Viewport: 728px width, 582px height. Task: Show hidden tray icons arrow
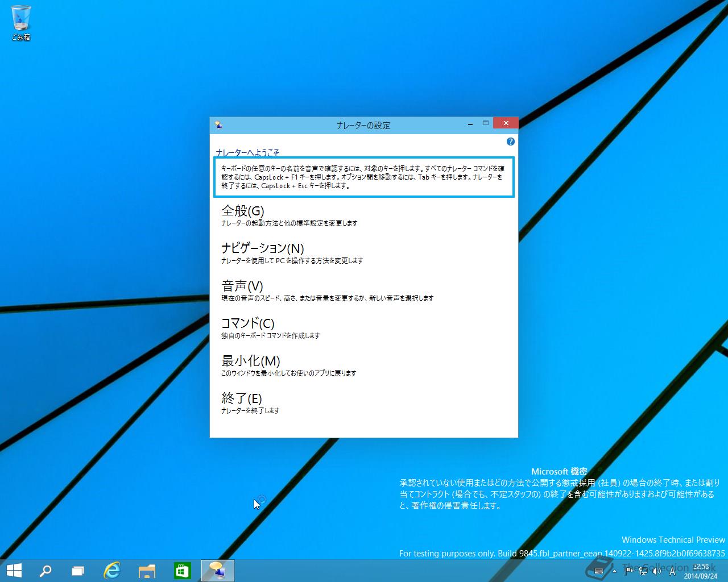point(615,571)
